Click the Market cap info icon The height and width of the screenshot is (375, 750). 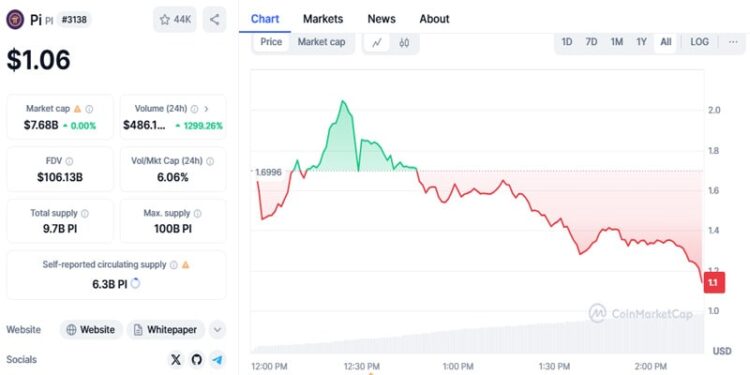click(89, 109)
